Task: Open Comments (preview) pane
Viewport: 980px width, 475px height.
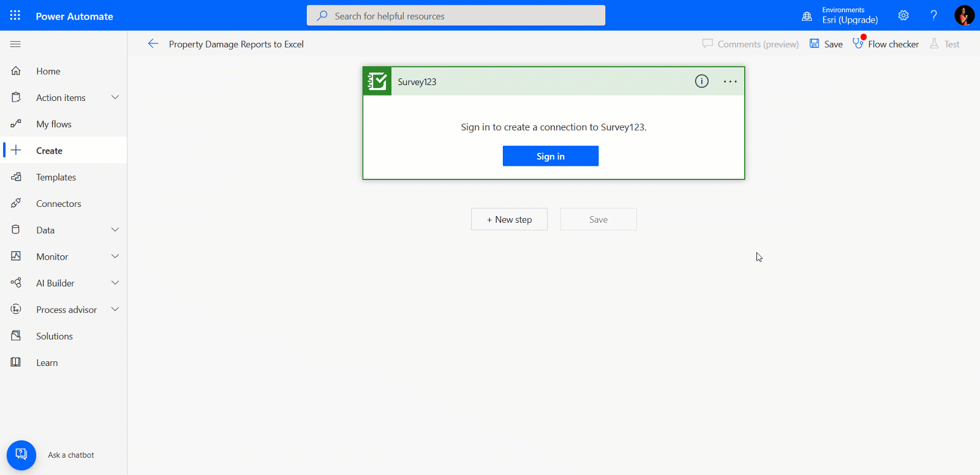Action: (750, 44)
